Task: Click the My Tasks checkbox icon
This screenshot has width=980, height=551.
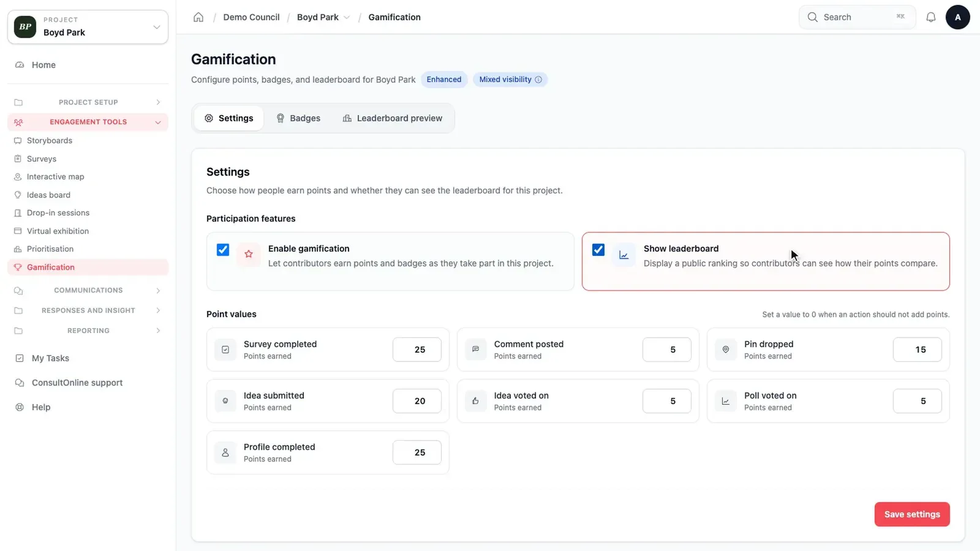Action: pos(20,358)
